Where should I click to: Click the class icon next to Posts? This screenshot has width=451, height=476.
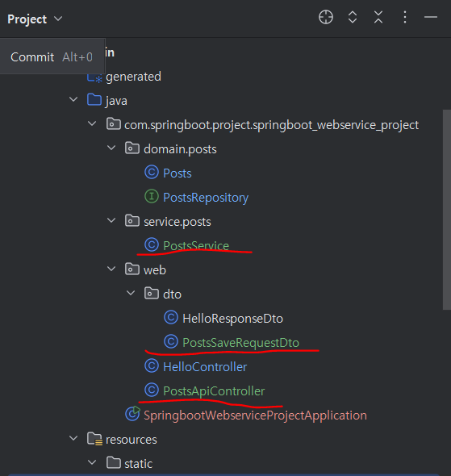(x=152, y=173)
